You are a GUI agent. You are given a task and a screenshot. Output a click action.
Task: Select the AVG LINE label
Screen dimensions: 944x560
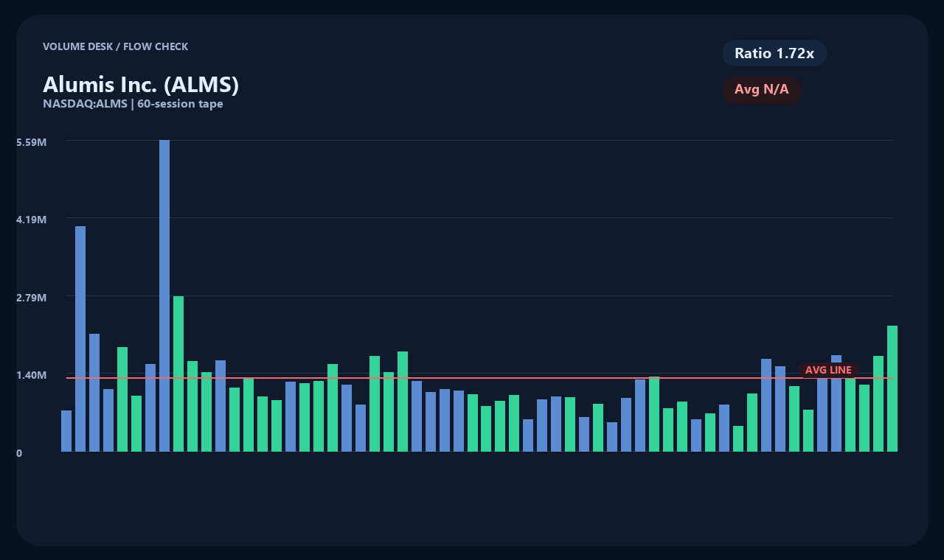(828, 370)
